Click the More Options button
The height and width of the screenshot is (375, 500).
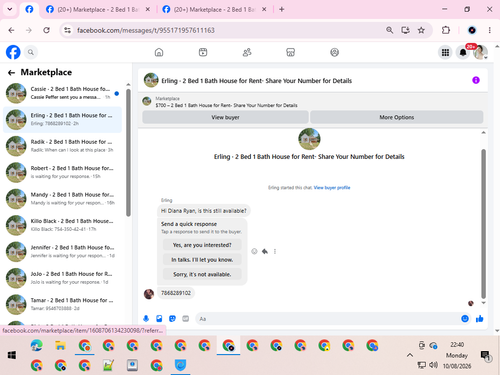point(397,117)
